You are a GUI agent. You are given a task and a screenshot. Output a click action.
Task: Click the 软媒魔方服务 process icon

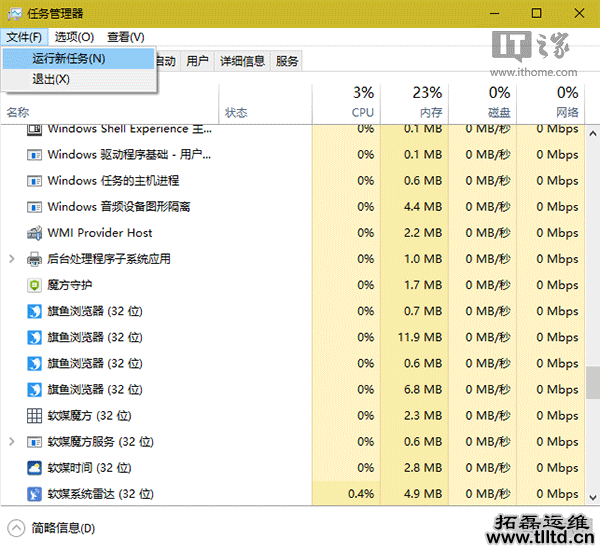[x=34, y=442]
